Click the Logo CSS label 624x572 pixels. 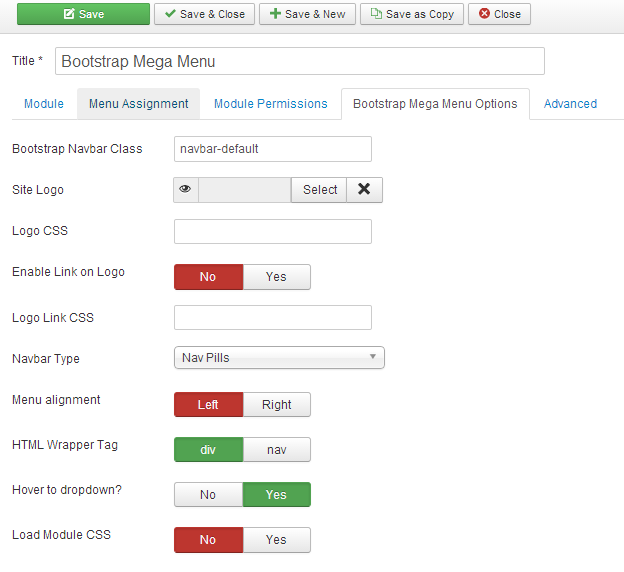40,231
